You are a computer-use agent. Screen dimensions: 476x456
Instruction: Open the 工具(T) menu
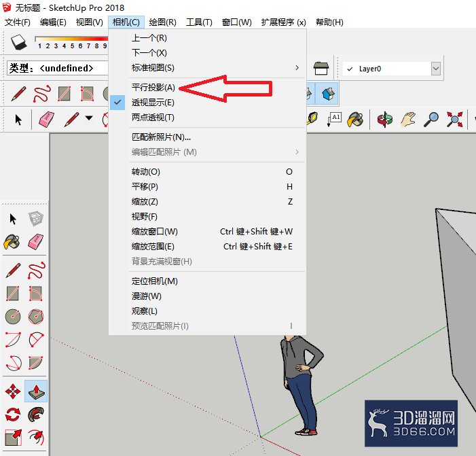[199, 22]
